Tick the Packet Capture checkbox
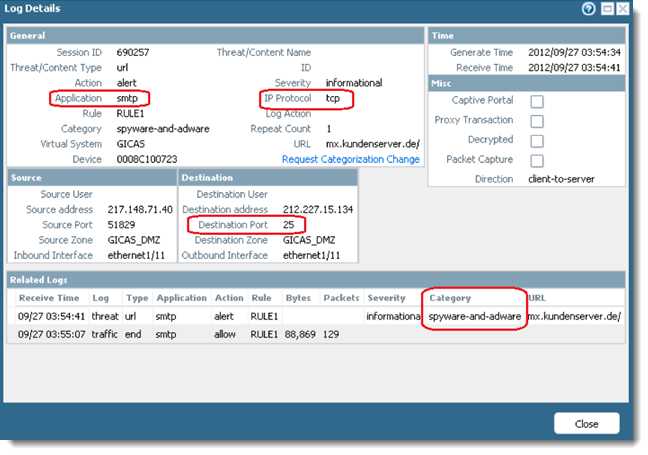Image resolution: width=648 pixels, height=455 pixels. point(537,160)
